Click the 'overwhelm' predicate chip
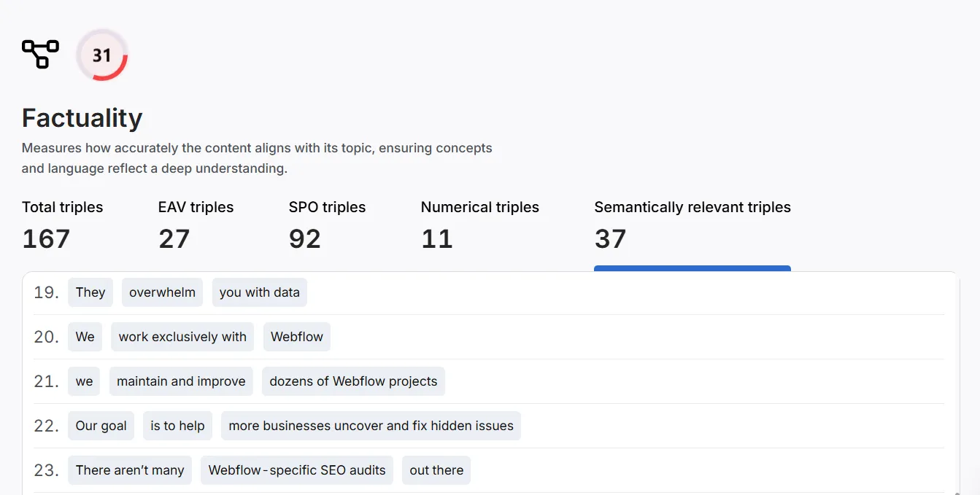 point(162,292)
